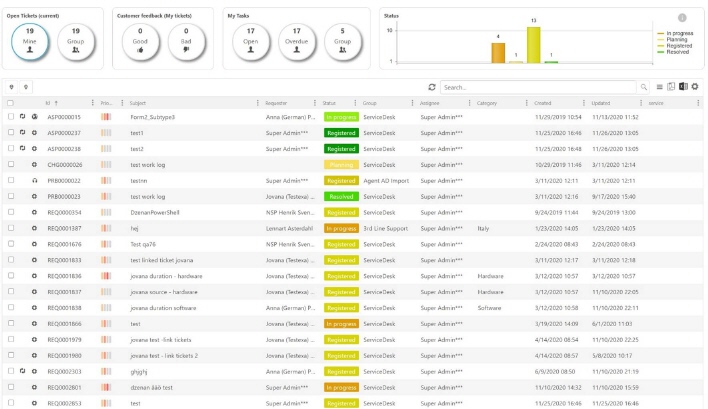Viewport: 708px width, 409px height.
Task: Open ticket DzenanPowerShell
Action: (155, 212)
